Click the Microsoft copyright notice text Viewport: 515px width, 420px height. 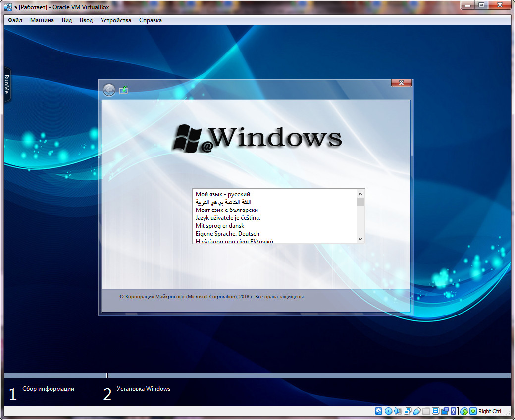click(x=212, y=297)
